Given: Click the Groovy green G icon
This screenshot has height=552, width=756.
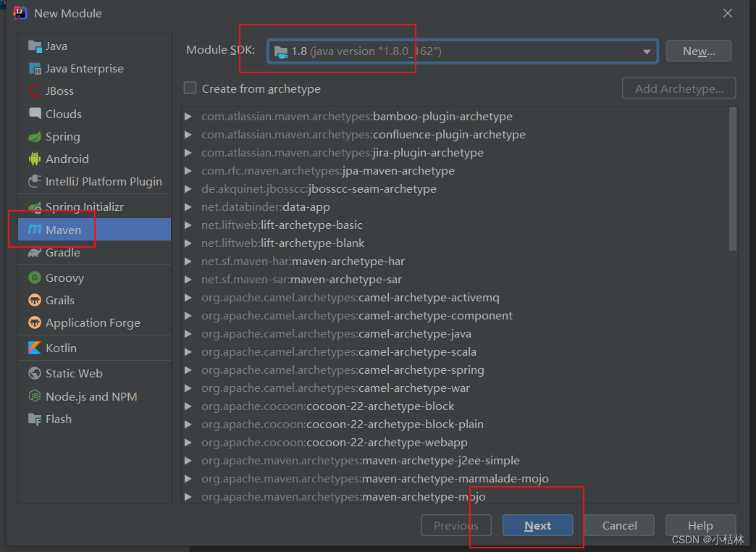Looking at the screenshot, I should [35, 277].
